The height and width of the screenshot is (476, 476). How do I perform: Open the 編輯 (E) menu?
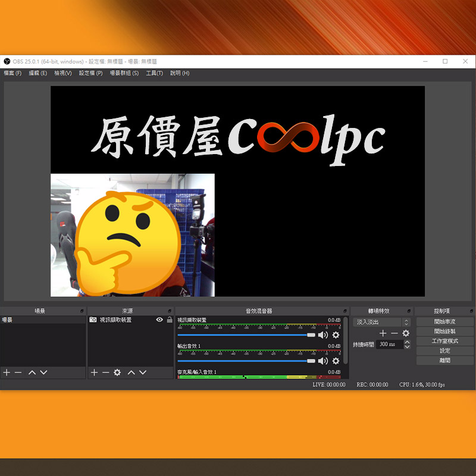pos(38,73)
